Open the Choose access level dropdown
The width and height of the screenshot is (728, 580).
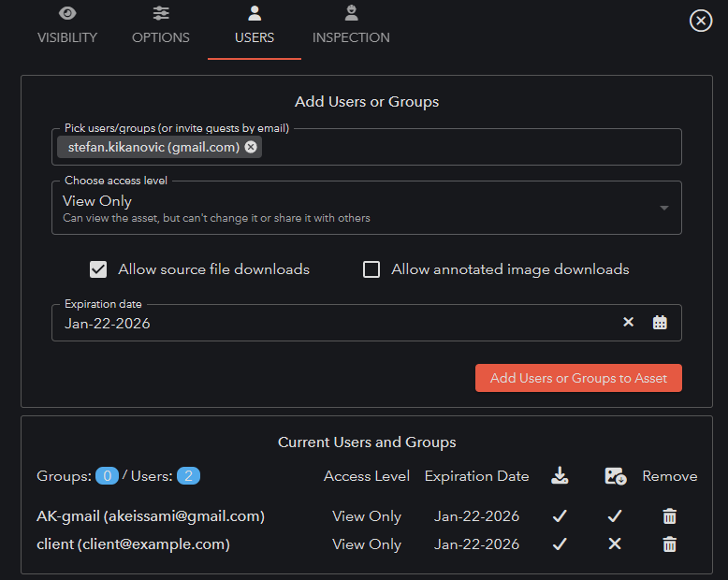pyautogui.click(x=366, y=208)
